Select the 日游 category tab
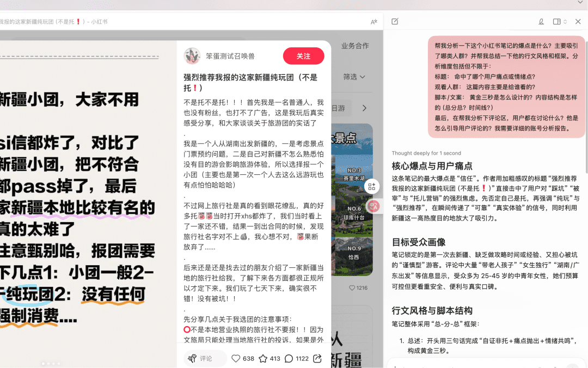Viewport: 588px width, 368px height. pos(338,108)
